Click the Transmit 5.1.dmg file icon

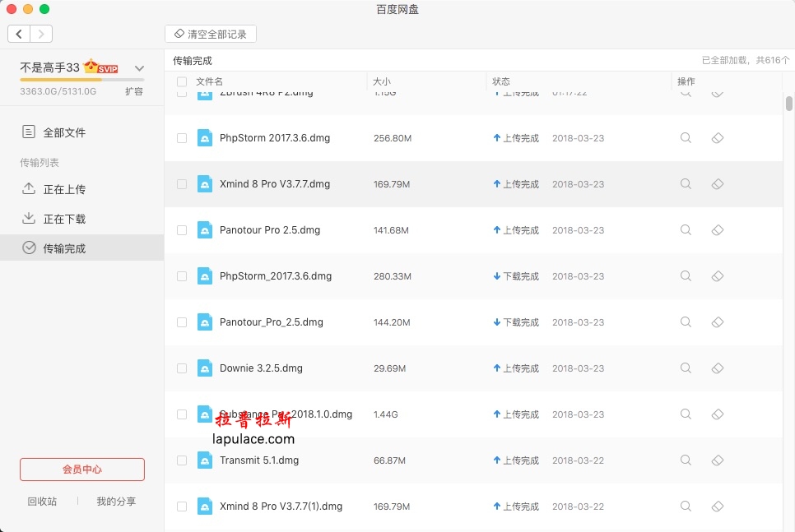pos(205,460)
